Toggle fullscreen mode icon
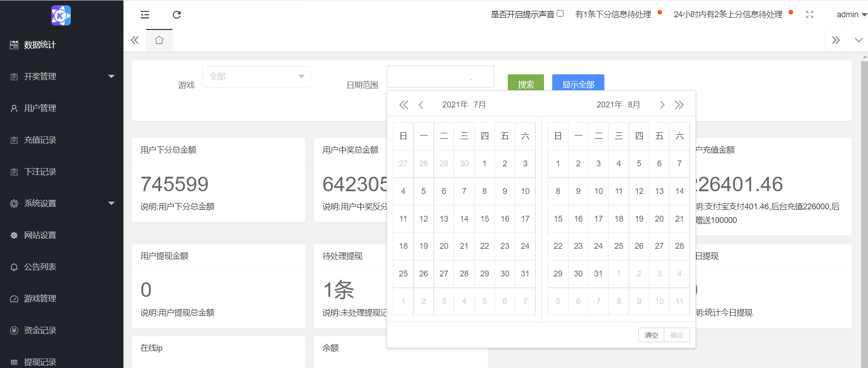 [809, 15]
